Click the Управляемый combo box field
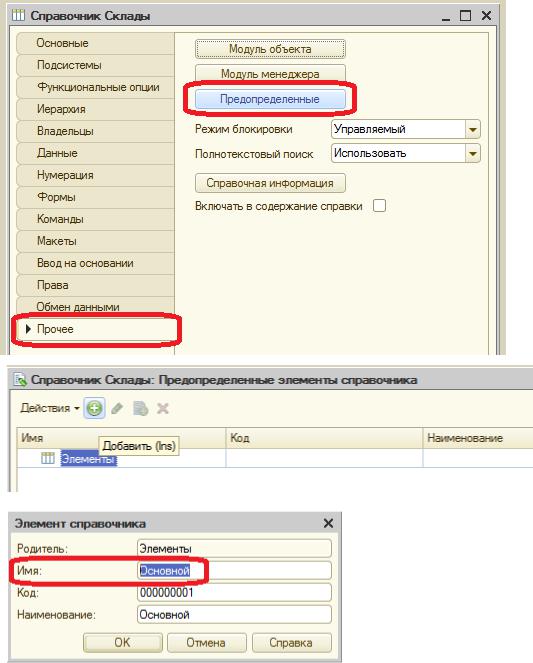Screen dimensions: 533x663 pos(399,129)
